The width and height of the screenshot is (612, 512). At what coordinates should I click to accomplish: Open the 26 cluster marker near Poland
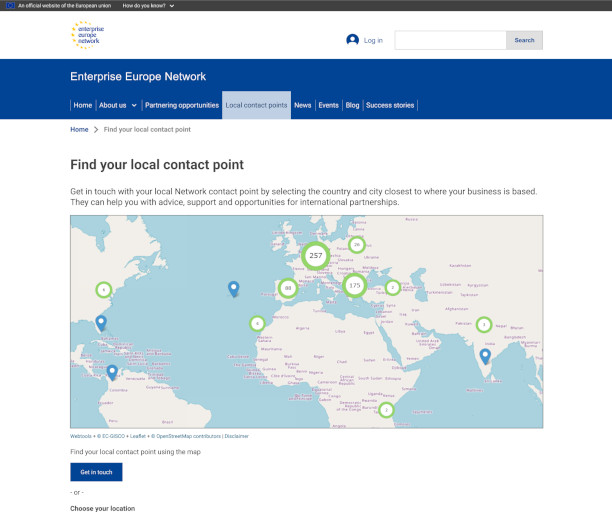tap(356, 245)
